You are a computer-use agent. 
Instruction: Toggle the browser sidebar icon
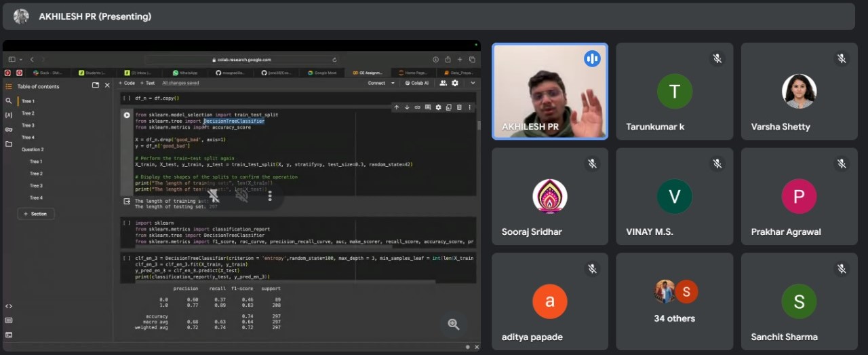tap(12, 60)
